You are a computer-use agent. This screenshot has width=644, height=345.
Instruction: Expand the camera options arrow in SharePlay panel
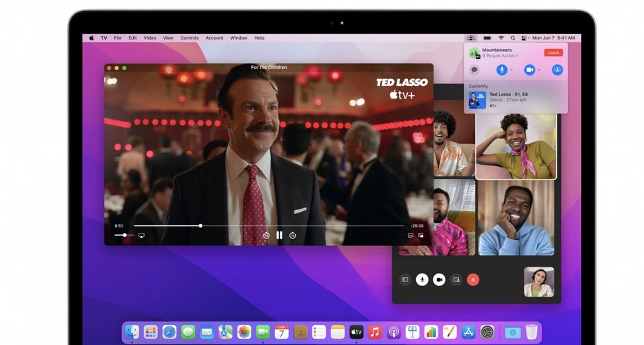(x=539, y=70)
